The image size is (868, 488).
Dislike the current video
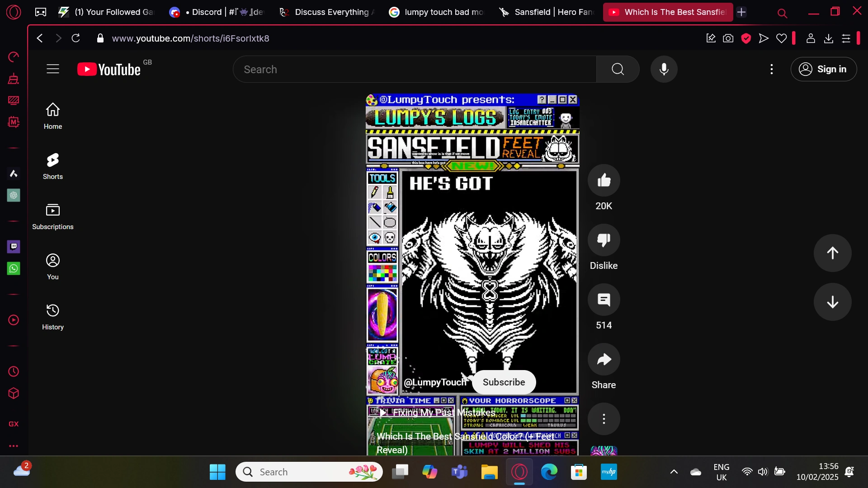604,240
